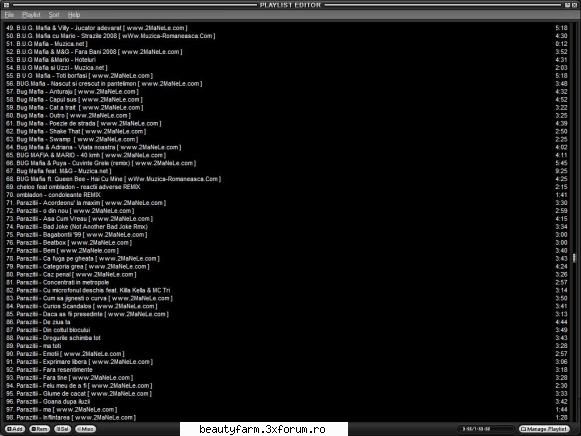Image resolution: width=581 pixels, height=436 pixels.
Task: Select track 81 Concentrati in metropole
Action: coord(286,283)
